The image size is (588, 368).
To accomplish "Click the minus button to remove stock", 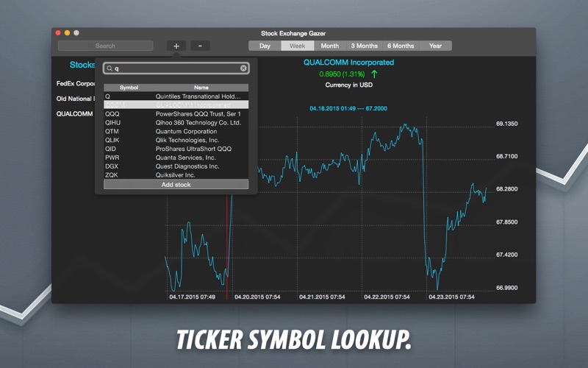I will click(x=200, y=46).
